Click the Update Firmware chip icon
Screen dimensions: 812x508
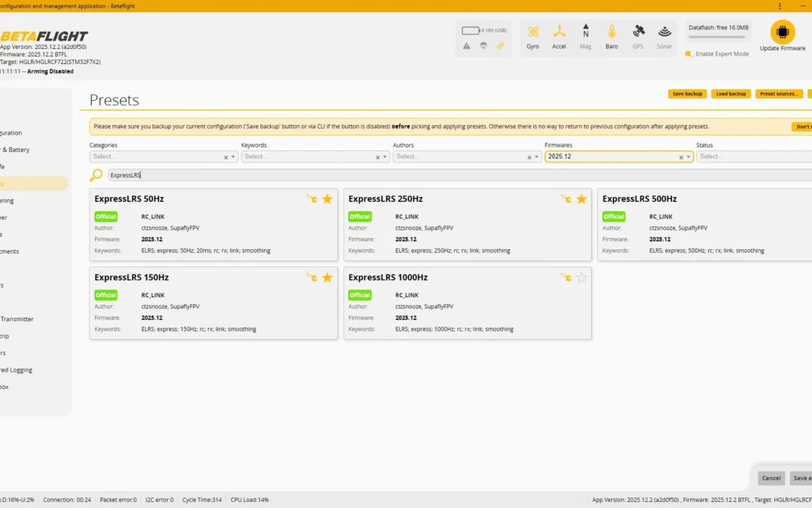pos(782,32)
